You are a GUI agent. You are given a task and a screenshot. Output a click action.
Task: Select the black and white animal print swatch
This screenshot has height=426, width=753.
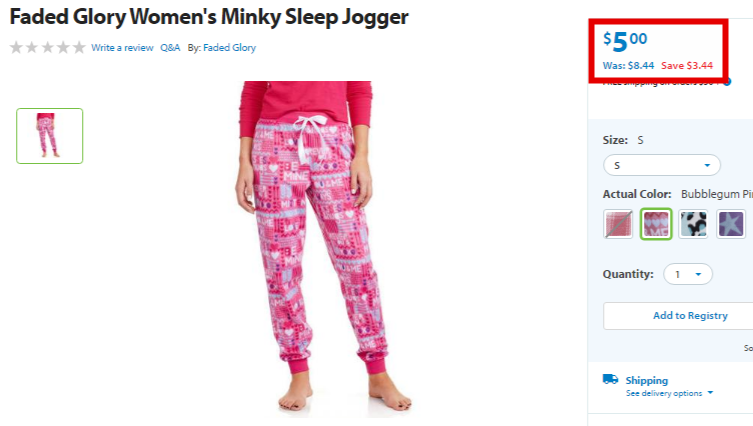pos(693,224)
